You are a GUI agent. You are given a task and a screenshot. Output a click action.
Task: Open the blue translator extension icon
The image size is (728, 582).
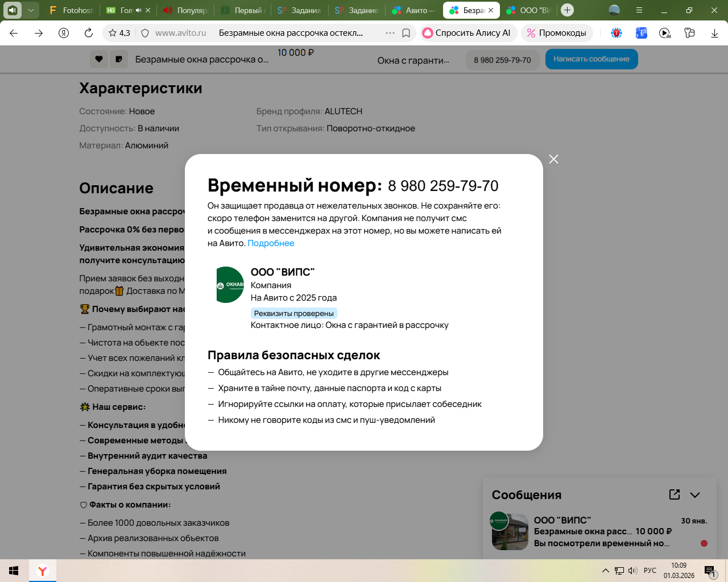(x=642, y=33)
